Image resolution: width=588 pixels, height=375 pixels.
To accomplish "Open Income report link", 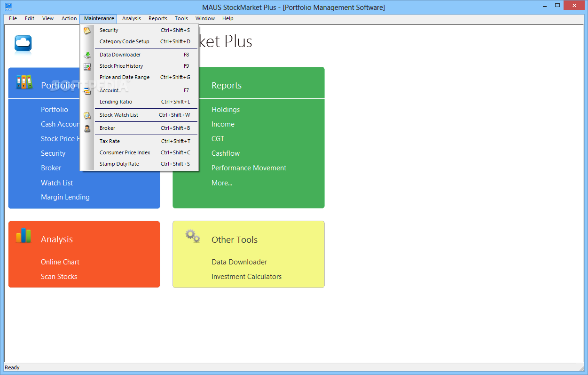I will point(223,124).
